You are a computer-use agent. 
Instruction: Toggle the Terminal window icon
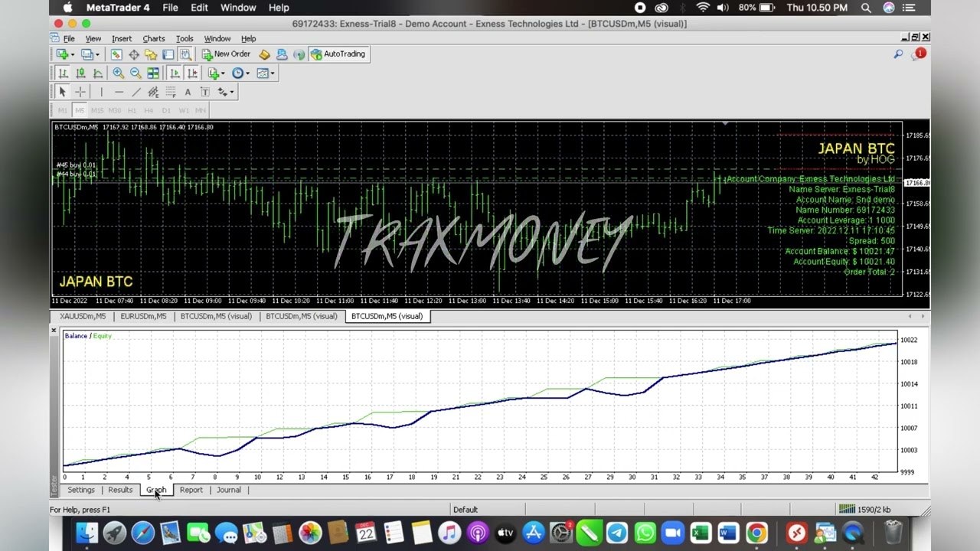[168, 54]
